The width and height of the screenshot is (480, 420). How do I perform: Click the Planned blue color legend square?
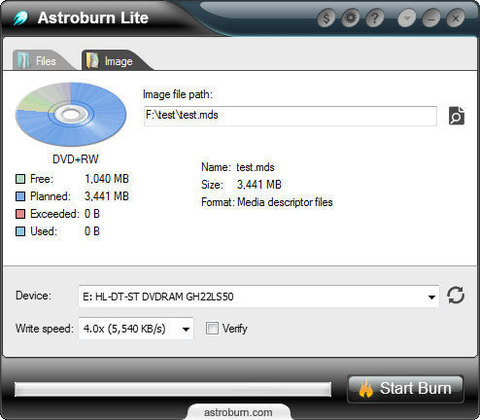[x=20, y=196]
